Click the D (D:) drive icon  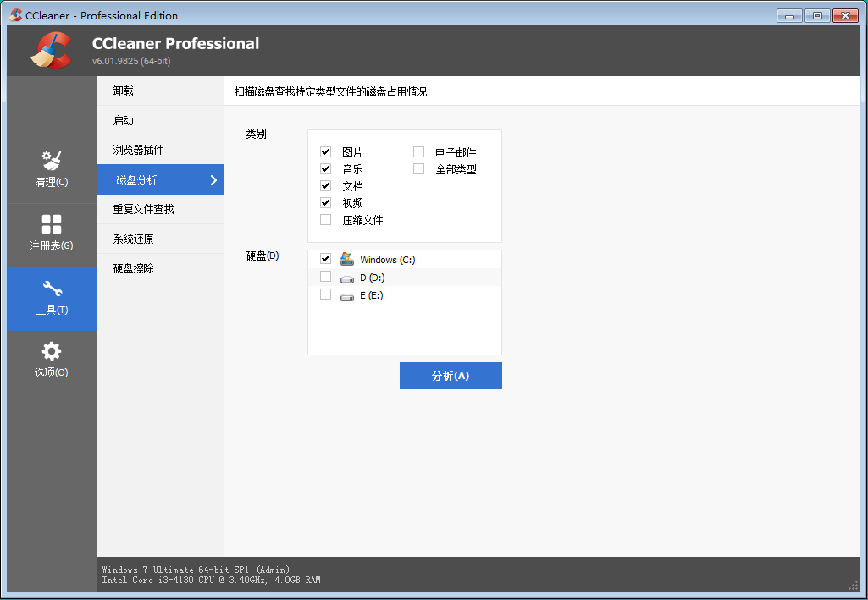(x=346, y=278)
